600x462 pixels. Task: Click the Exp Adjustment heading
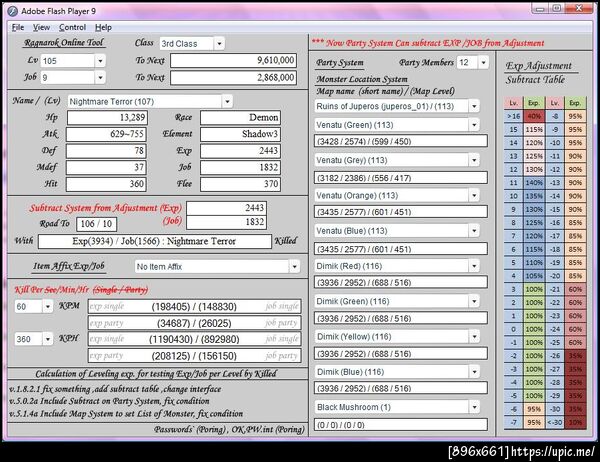pyautogui.click(x=538, y=66)
